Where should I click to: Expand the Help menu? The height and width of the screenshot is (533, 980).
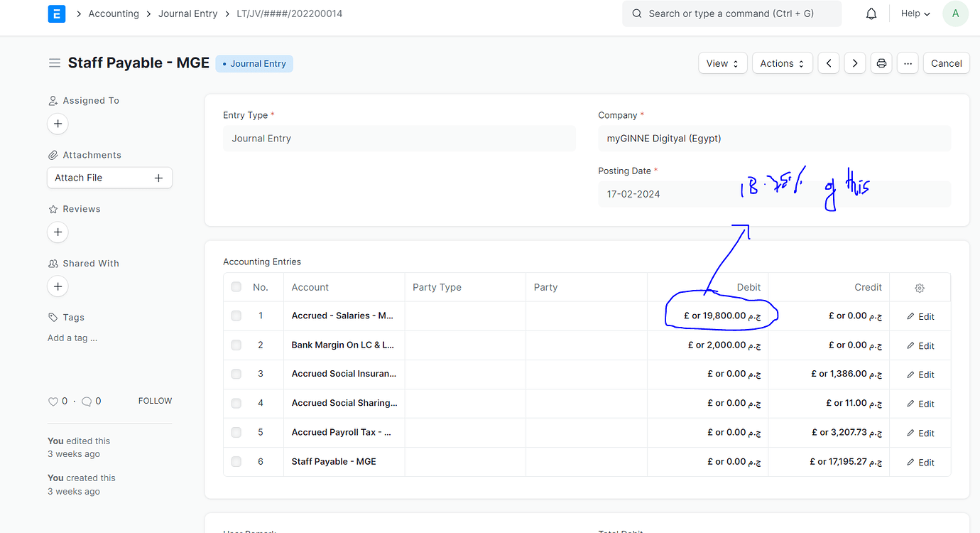915,14
